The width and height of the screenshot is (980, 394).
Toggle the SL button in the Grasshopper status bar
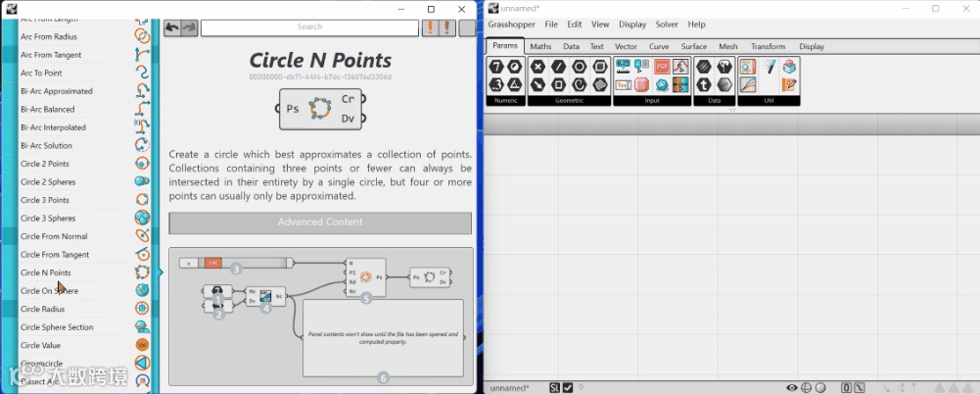[555, 388]
